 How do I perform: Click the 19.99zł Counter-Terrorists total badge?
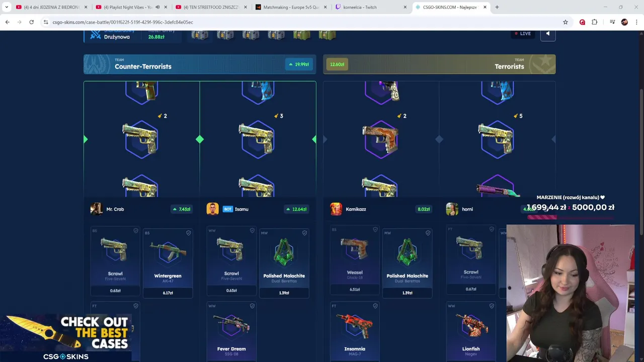299,64
